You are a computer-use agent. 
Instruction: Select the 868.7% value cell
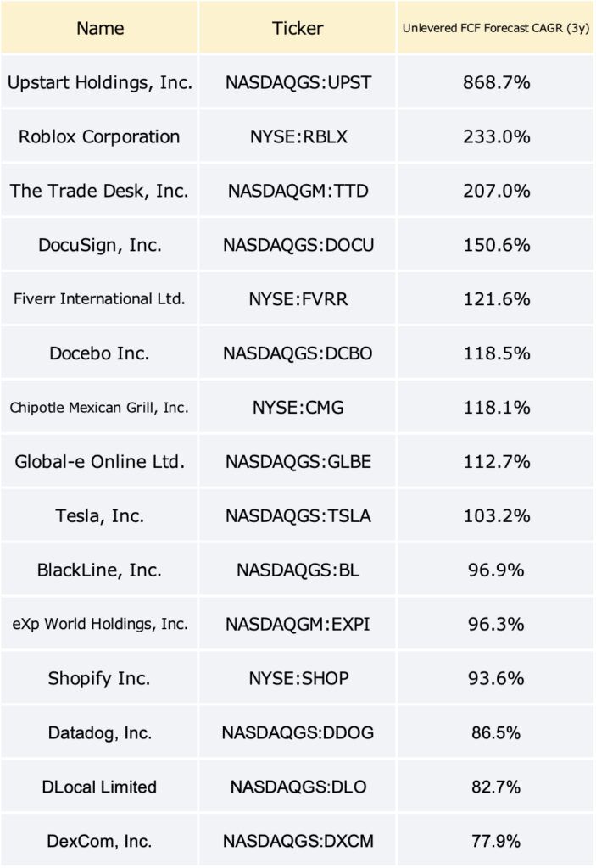coord(496,82)
